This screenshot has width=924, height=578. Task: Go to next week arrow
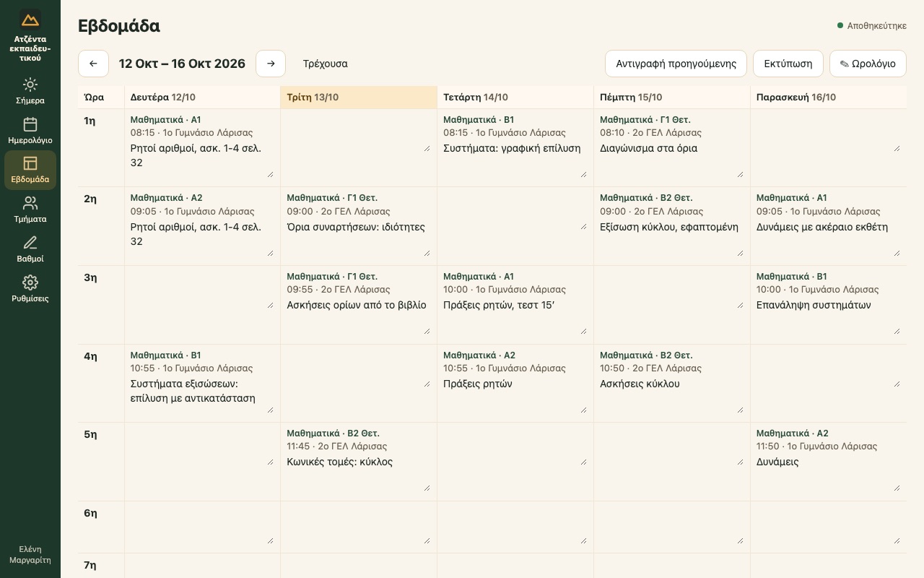271,64
